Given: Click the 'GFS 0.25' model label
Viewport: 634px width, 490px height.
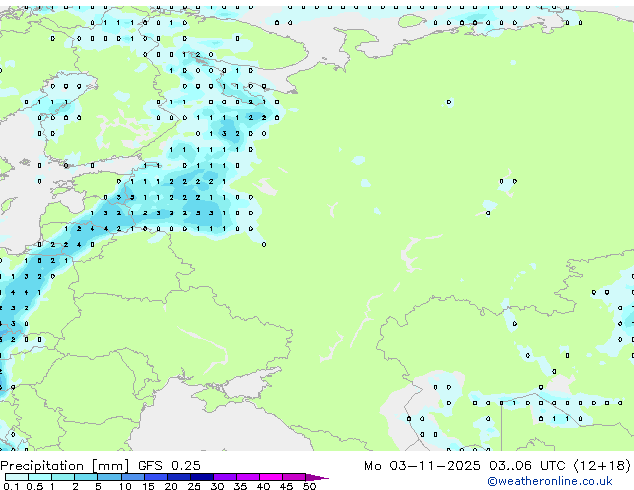Looking at the screenshot, I should coord(169,466).
